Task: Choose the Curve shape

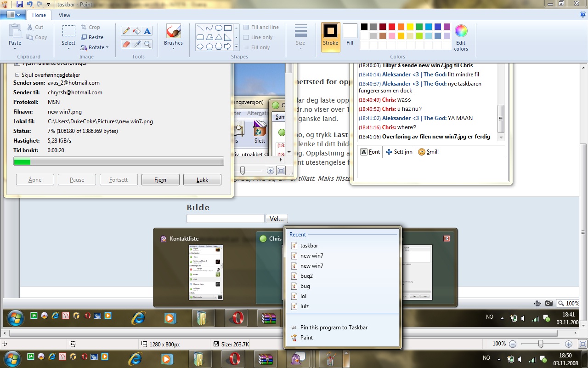Action: (x=209, y=28)
